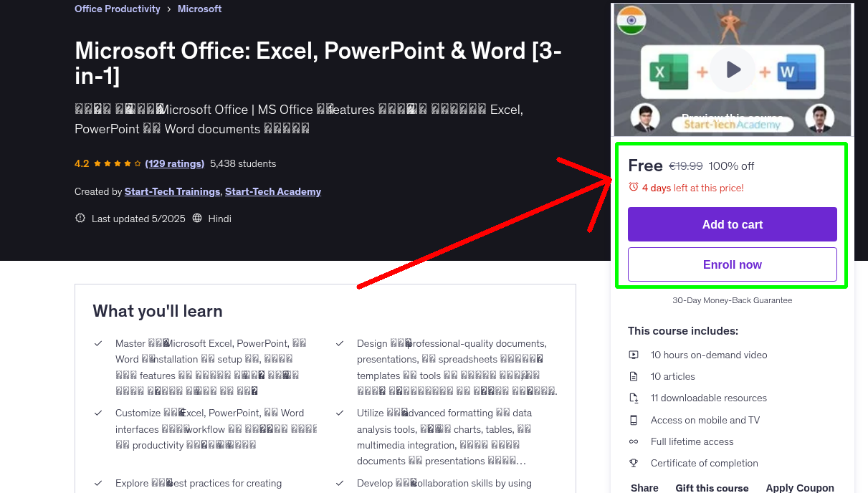Open Office Productivity breadcrumb
The height and width of the screenshot is (493, 868).
(x=118, y=9)
